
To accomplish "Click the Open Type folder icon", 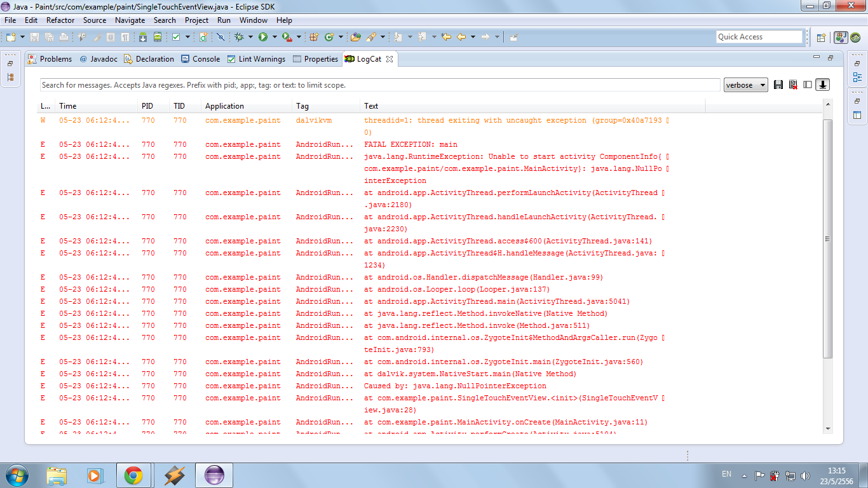I will 356,37.
